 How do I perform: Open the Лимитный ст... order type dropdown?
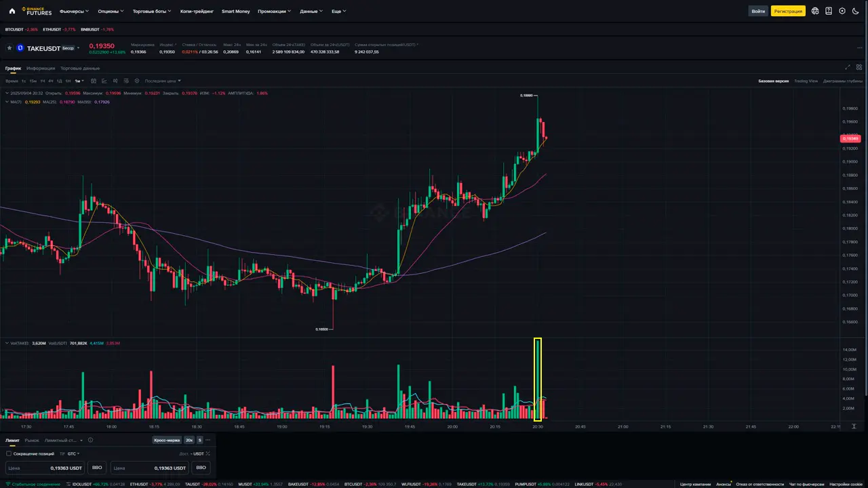tap(64, 440)
